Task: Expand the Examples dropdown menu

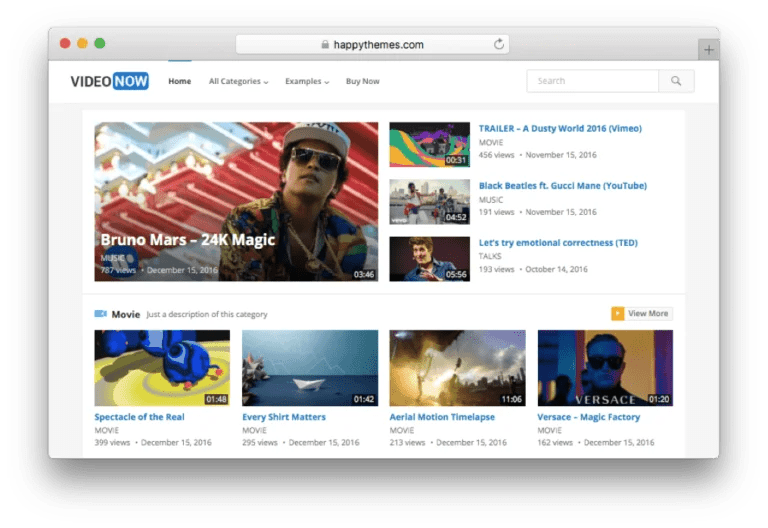Action: pyautogui.click(x=307, y=81)
